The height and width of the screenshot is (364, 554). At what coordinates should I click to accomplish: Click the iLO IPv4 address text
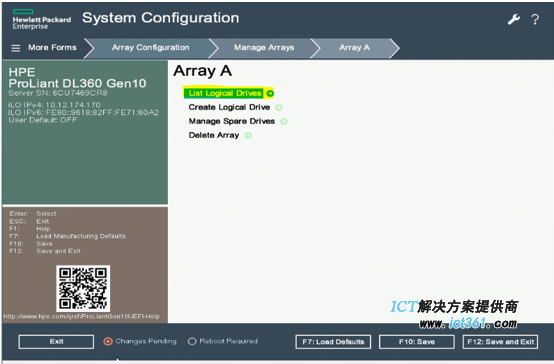point(54,105)
